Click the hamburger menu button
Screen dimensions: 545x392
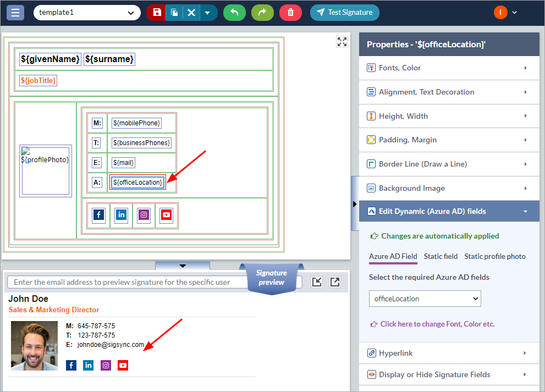click(15, 13)
